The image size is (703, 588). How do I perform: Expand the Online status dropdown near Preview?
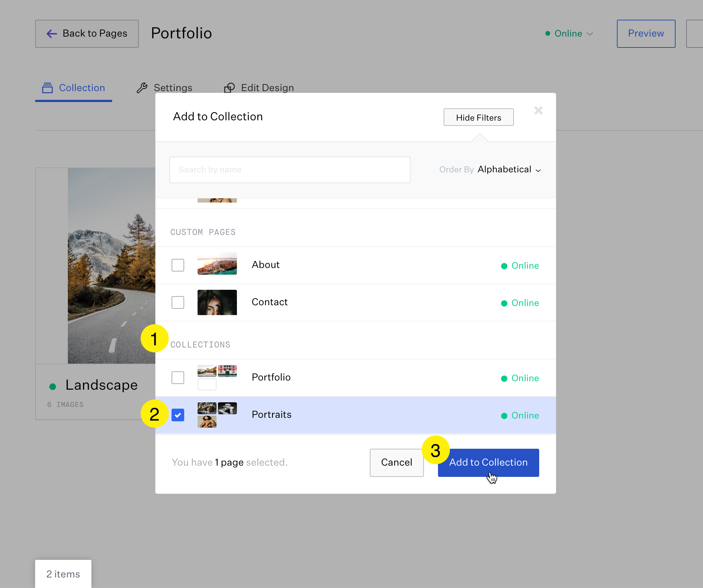tap(590, 34)
